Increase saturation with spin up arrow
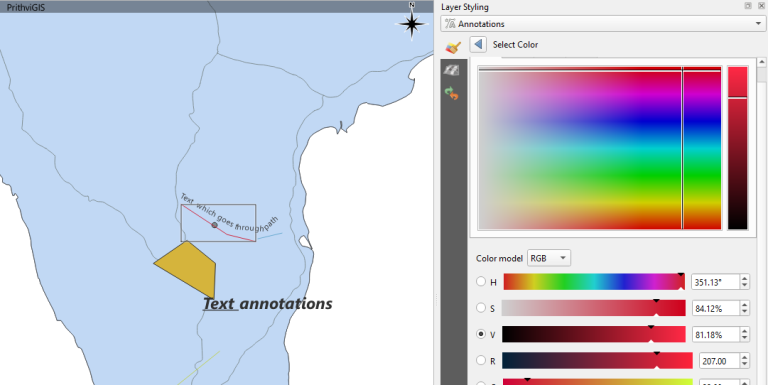 pos(744,305)
